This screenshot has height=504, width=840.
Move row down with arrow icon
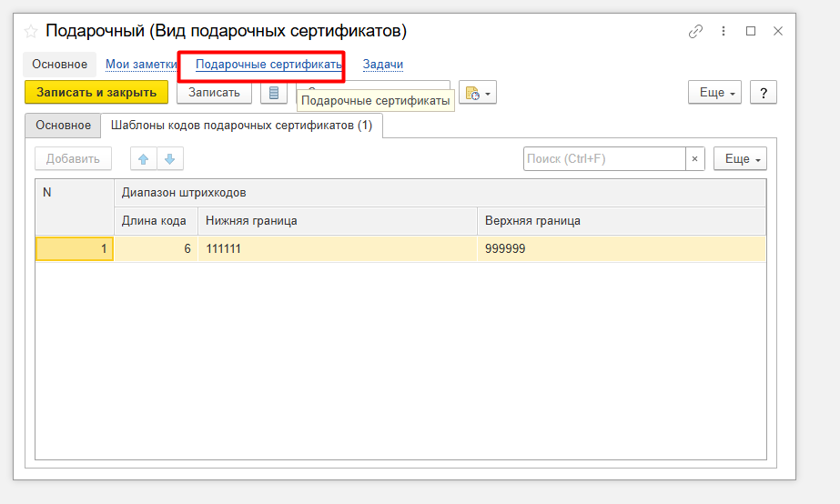click(x=170, y=159)
